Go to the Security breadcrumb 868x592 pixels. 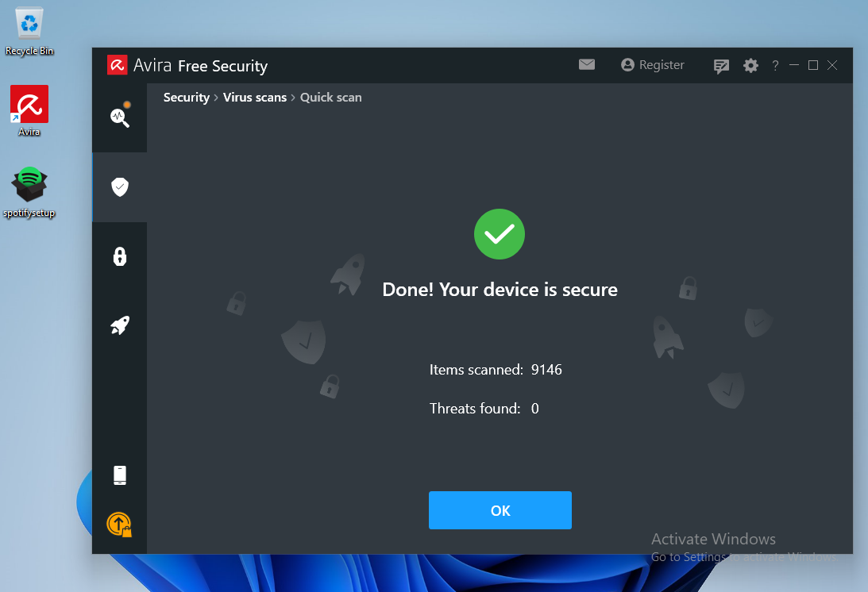[x=186, y=98]
